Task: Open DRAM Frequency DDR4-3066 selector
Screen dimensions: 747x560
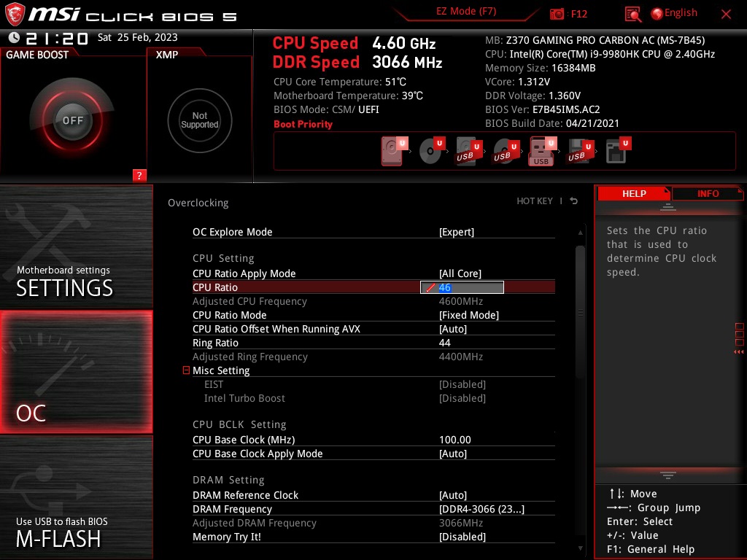Action: [373, 508]
